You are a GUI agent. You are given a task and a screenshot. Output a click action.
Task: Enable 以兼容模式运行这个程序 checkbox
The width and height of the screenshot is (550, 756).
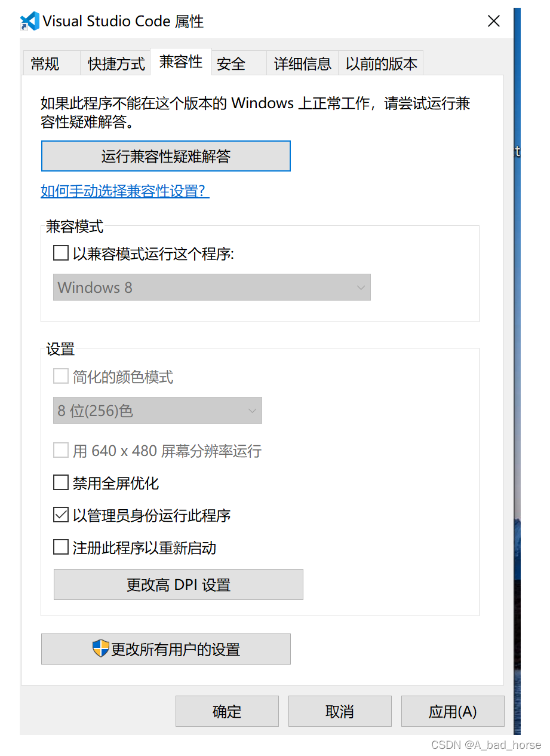point(60,253)
